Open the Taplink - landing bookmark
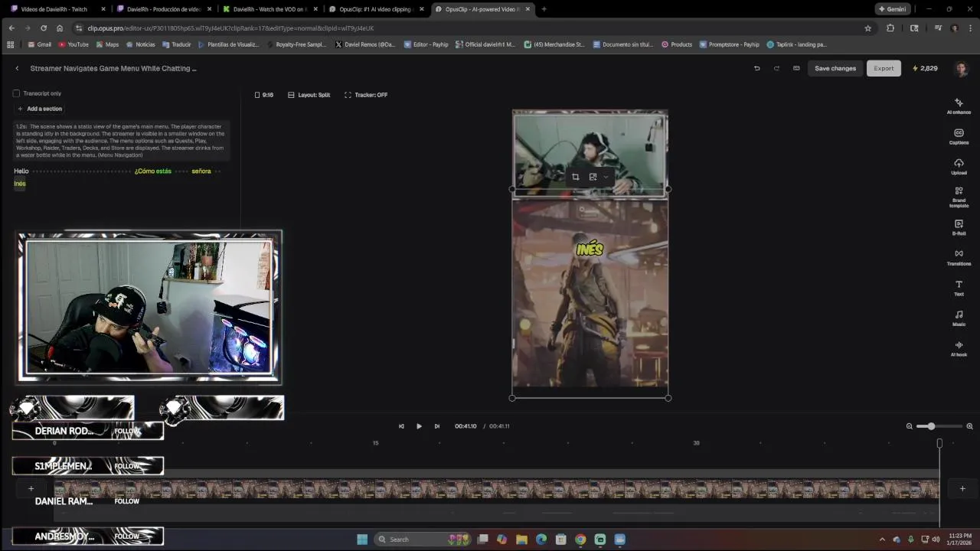 (797, 44)
